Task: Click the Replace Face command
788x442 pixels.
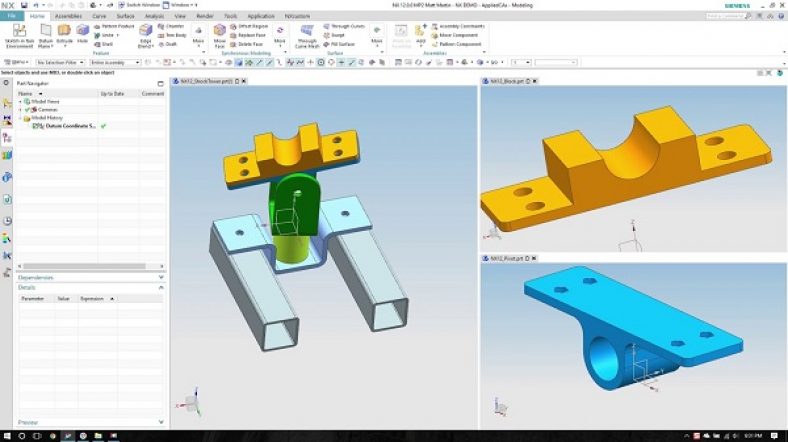Action: (248, 35)
